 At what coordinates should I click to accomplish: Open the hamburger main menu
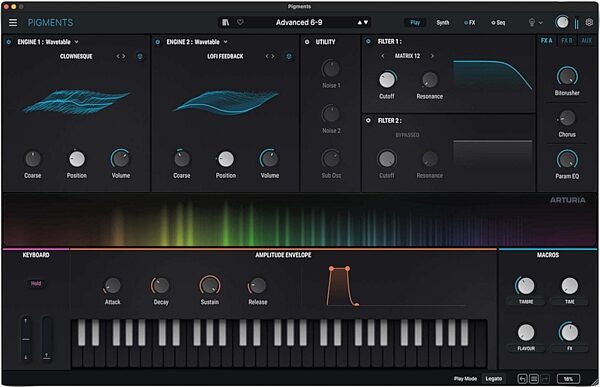tap(13, 23)
